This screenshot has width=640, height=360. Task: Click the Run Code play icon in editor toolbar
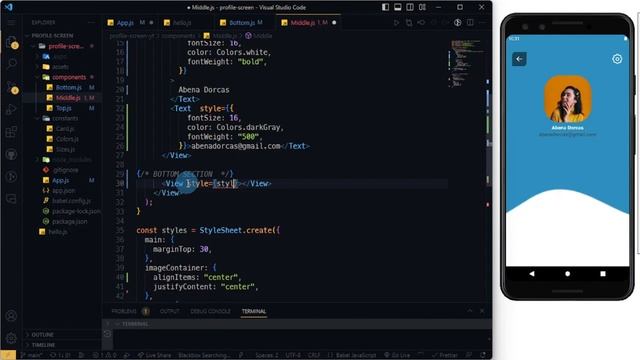point(396,22)
